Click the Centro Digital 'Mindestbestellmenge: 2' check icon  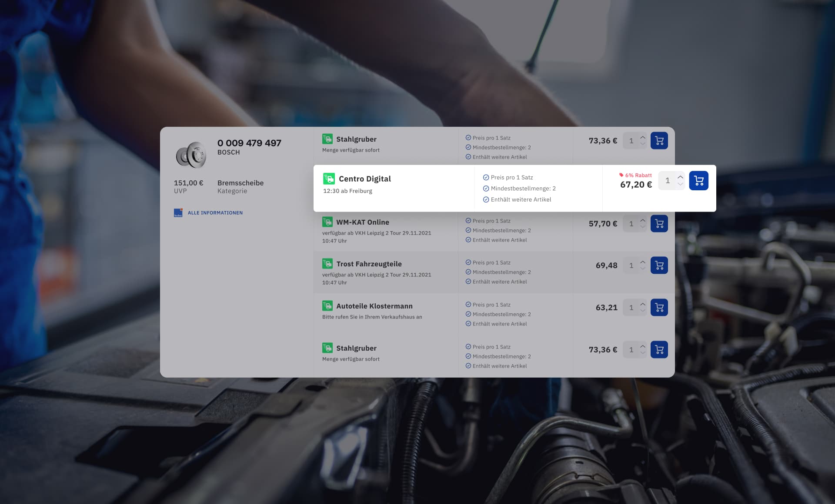(x=486, y=189)
